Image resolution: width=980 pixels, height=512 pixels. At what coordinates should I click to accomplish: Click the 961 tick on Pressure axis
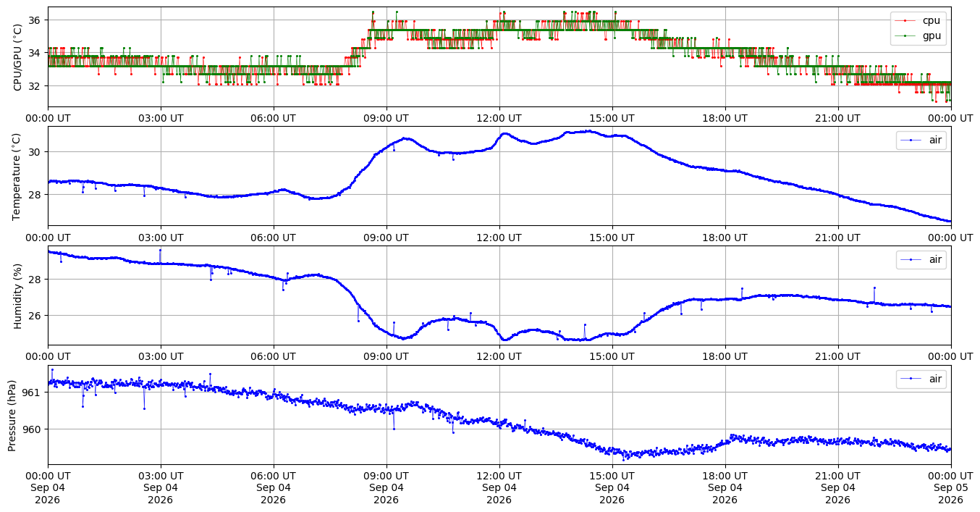coord(34,392)
